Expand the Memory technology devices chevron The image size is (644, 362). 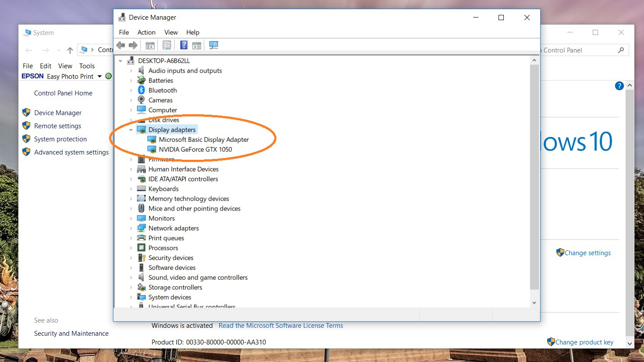coord(131,199)
